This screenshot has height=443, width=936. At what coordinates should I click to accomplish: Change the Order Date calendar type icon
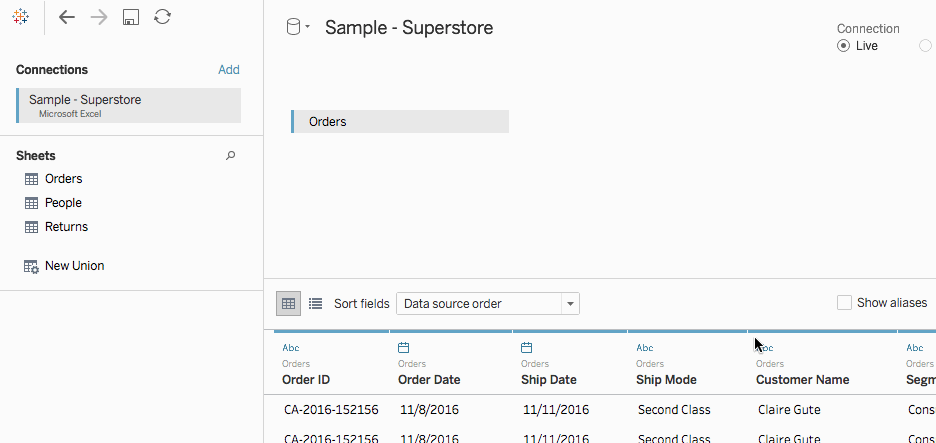click(404, 347)
